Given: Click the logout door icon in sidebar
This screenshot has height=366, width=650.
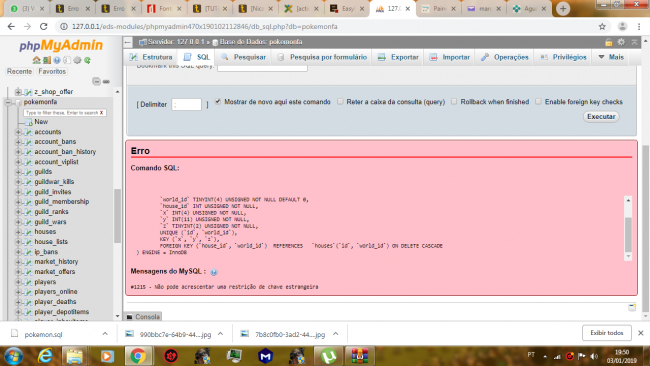Looking at the screenshot, I should click(x=47, y=60).
